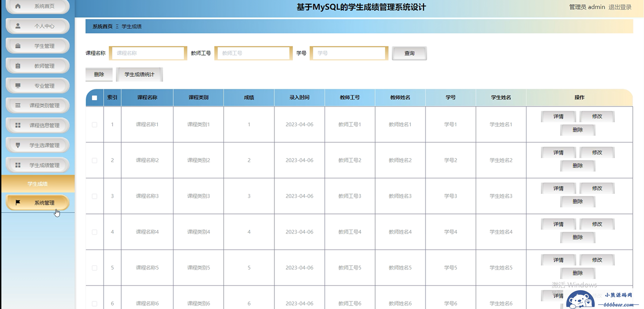644x309 pixels.
Task: Click 删除 for row 课程名称3
Action: [x=578, y=201]
